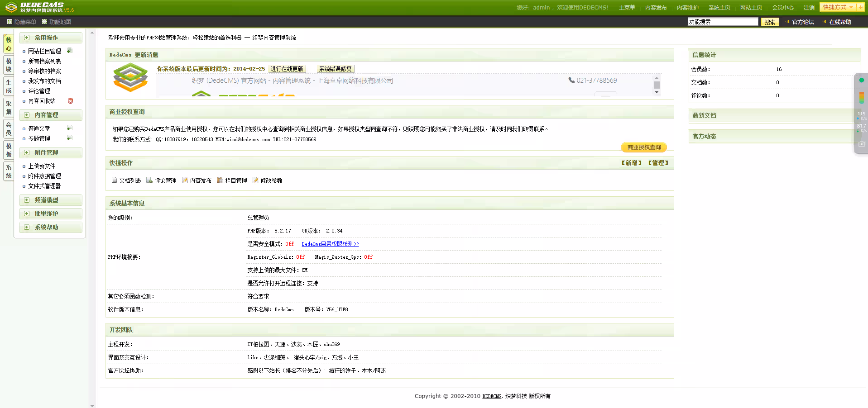The height and width of the screenshot is (408, 868).
Task: Click the 功能搜索 search input field
Action: coord(722,22)
